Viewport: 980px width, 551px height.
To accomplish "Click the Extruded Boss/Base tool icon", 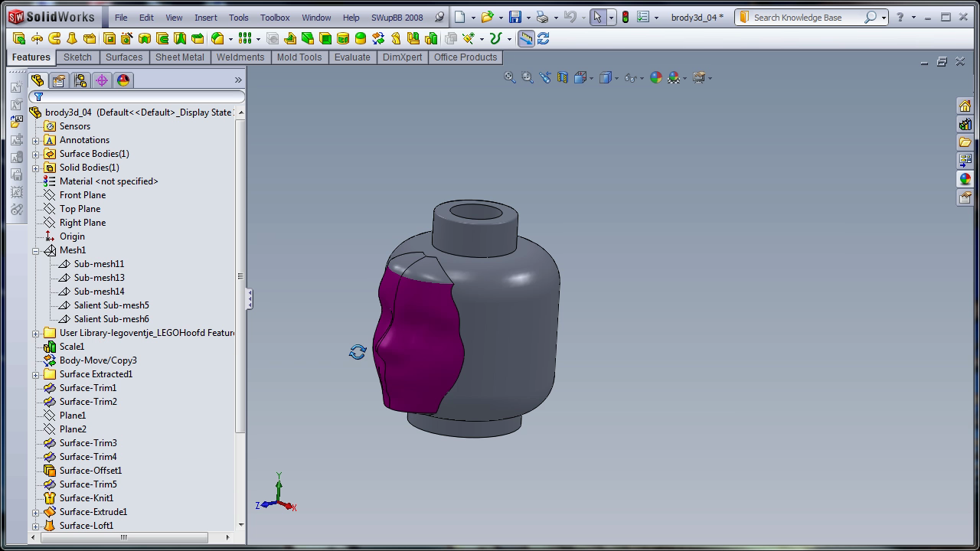I will point(19,38).
